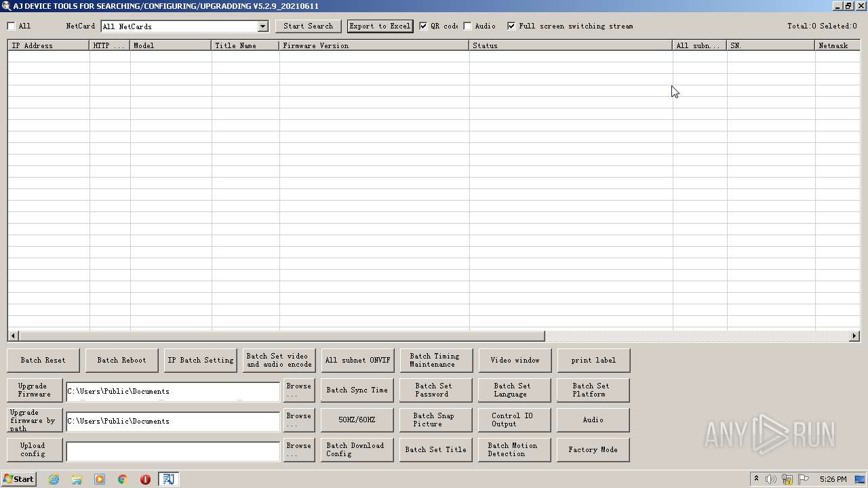This screenshot has width=868, height=488.
Task: Click the Audio button in the bottom panel
Action: coord(593,420)
